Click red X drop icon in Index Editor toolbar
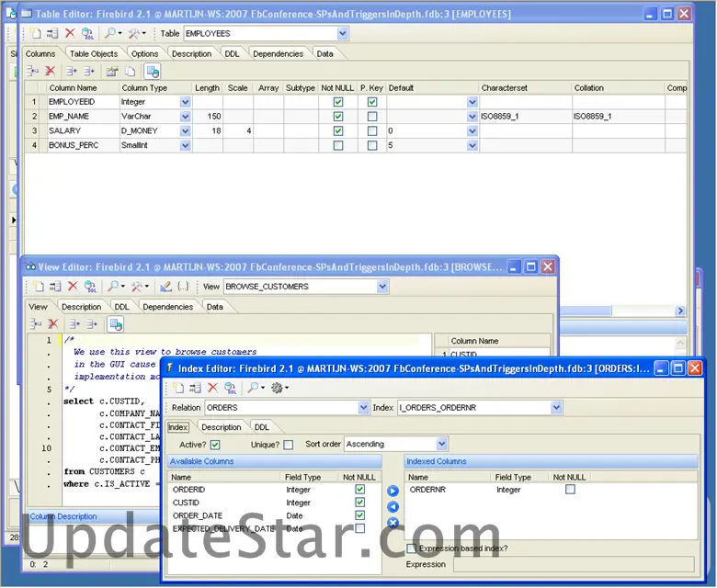This screenshot has width=717, height=588. 212,388
